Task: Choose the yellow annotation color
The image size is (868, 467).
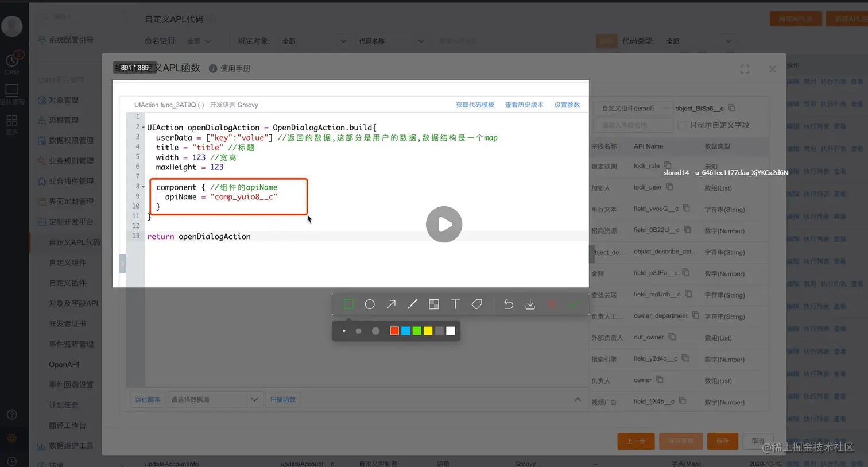Action: [x=428, y=331]
